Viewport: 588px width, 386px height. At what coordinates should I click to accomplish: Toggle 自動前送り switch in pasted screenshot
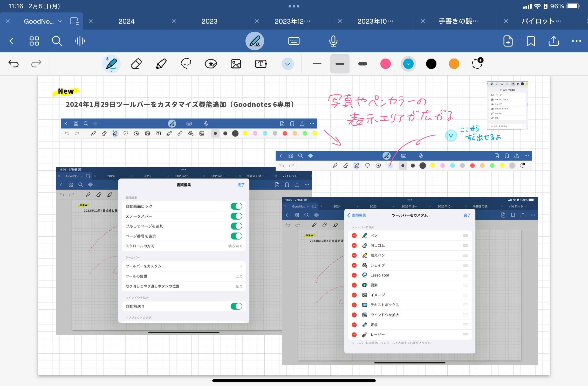236,306
